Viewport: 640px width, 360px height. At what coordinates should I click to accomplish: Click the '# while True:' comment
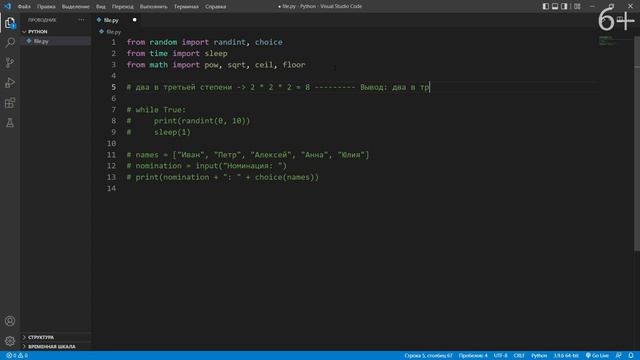[x=156, y=110]
